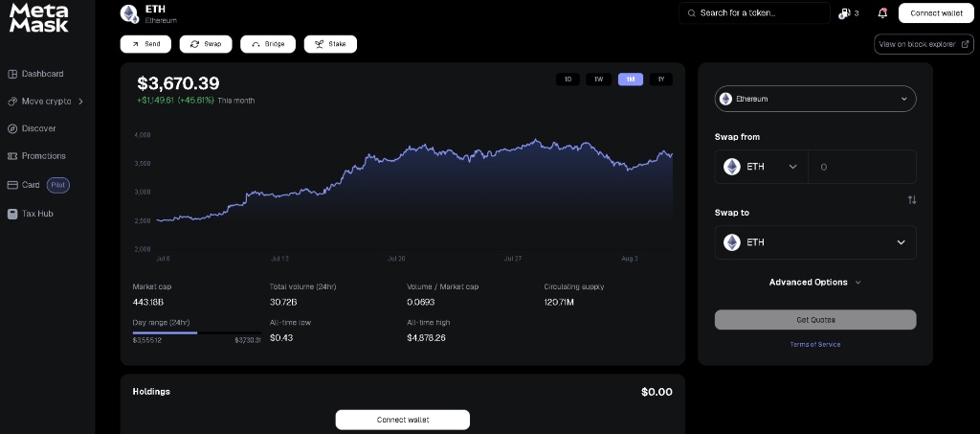This screenshot has height=434, width=980.
Task: Open Promotions in the sidebar
Action: pos(44,156)
